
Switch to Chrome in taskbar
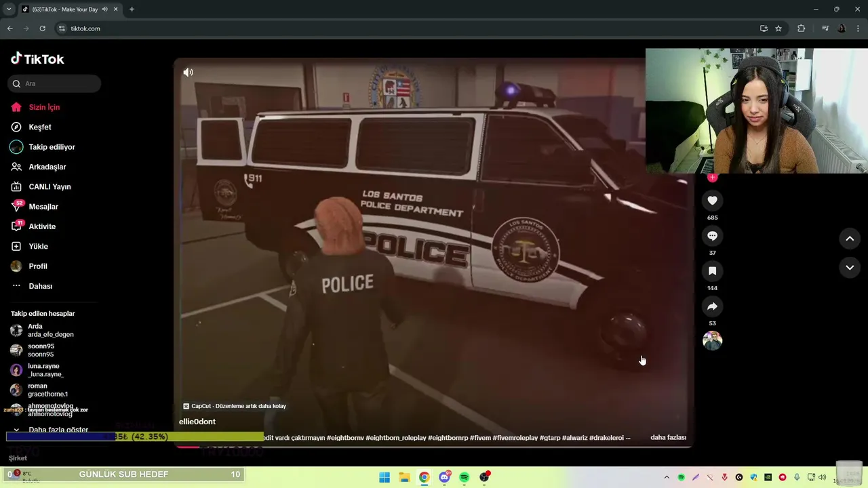(x=424, y=477)
